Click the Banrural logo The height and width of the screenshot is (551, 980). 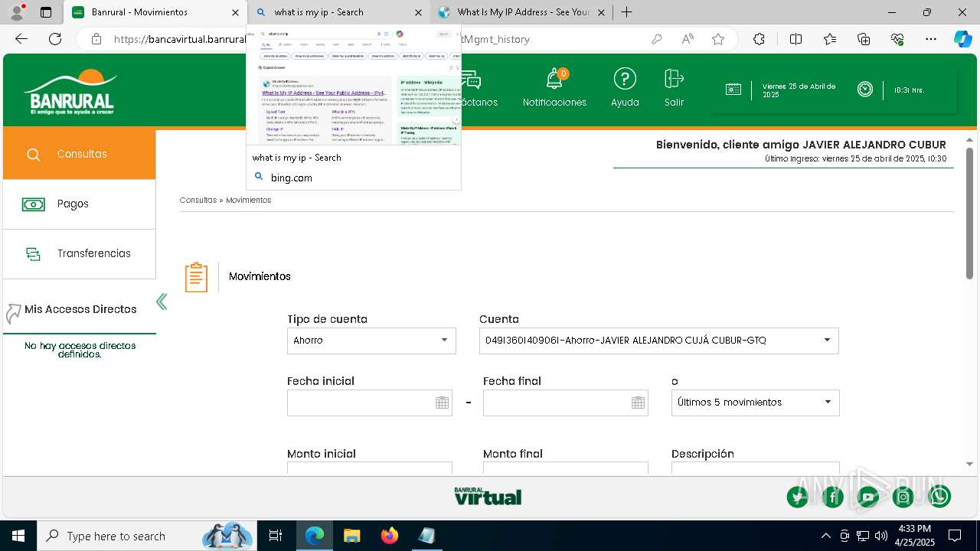point(70,92)
